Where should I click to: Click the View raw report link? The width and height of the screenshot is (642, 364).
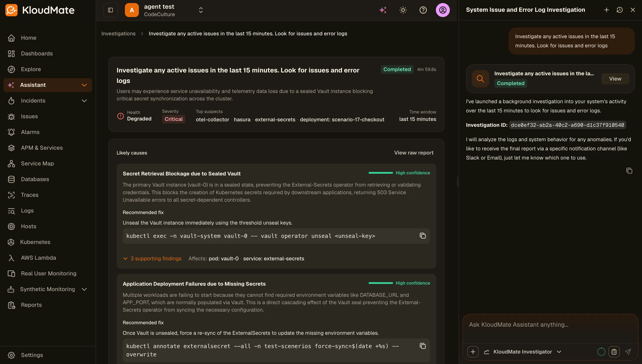click(x=414, y=153)
